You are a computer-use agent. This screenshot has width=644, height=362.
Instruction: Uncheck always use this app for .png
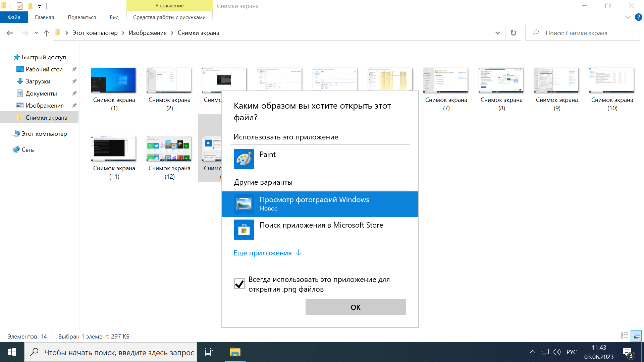point(239,284)
